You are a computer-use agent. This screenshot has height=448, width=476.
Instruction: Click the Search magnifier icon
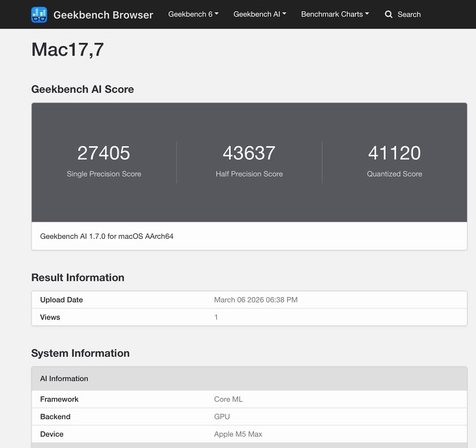tap(388, 15)
